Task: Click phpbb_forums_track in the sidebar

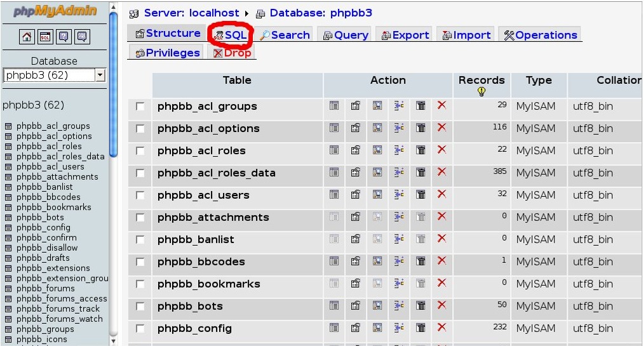Action: click(x=58, y=309)
